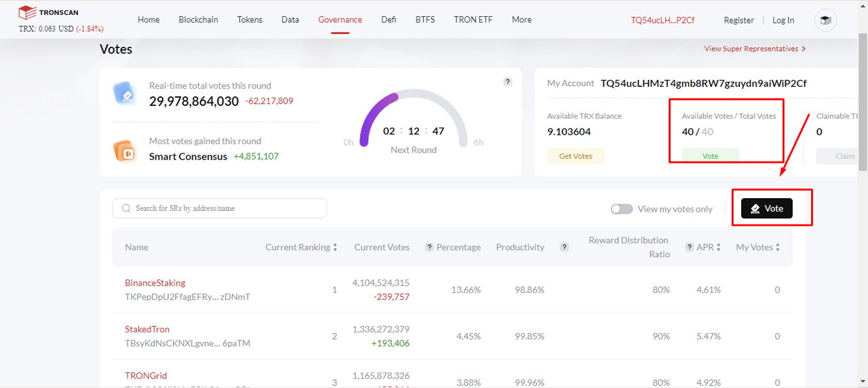The height and width of the screenshot is (388, 868).
Task: Sort table by My Votes arrows
Action: click(778, 248)
